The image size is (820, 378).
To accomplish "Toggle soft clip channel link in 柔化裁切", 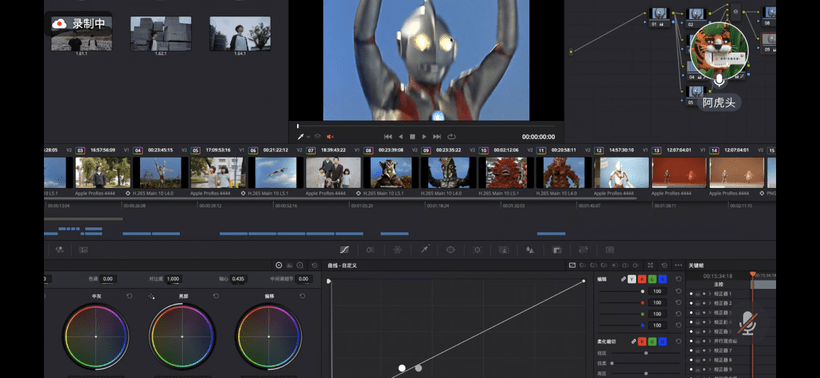I will pos(633,341).
